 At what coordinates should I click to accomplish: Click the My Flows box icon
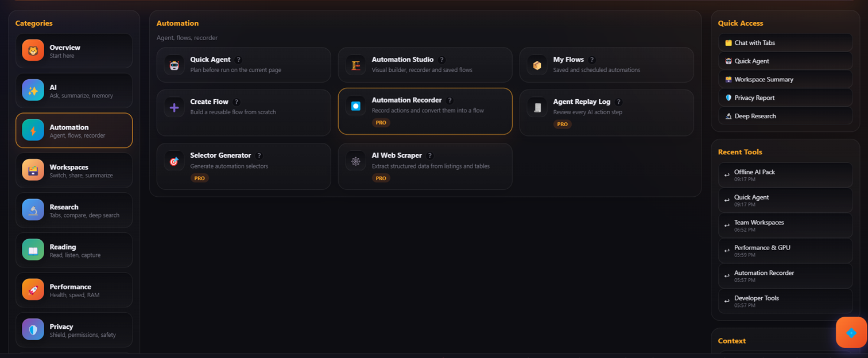[537, 65]
